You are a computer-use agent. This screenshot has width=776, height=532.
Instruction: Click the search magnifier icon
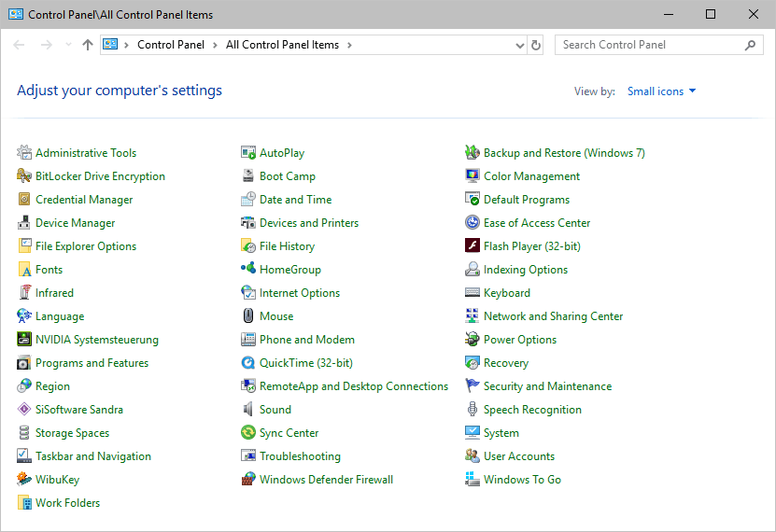[750, 45]
